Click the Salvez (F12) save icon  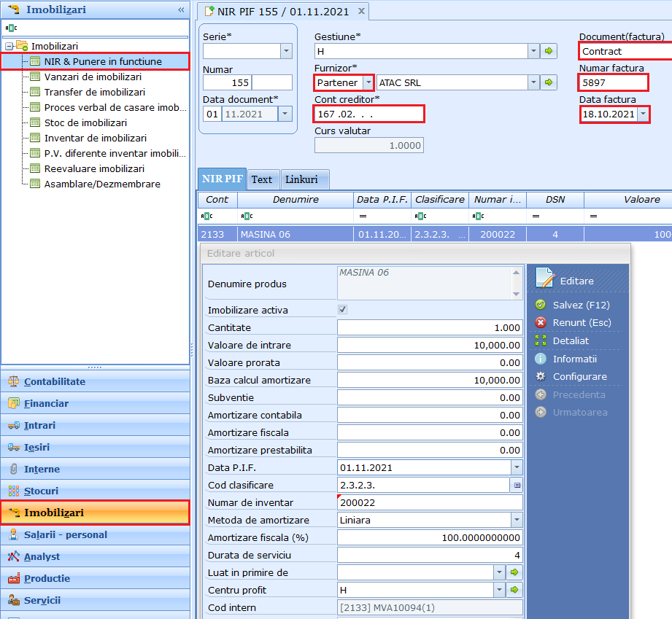pyautogui.click(x=541, y=305)
